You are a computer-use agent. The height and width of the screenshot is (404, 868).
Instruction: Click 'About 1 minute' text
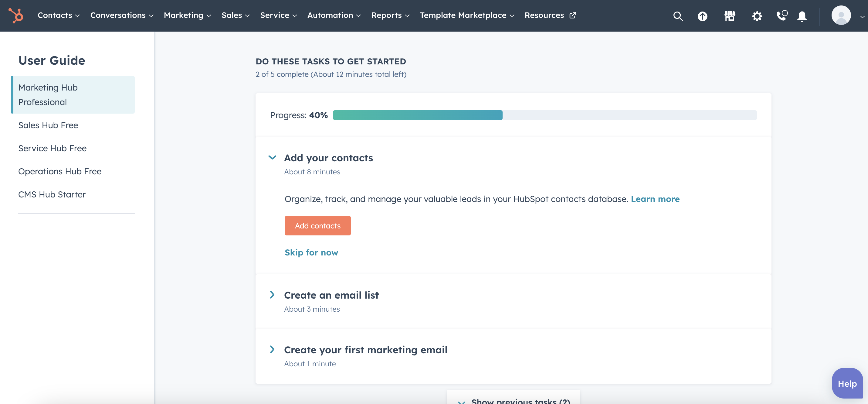coord(310,364)
